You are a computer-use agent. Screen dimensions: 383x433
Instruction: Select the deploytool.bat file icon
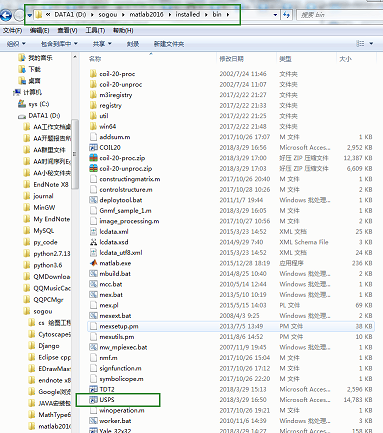tap(93, 200)
